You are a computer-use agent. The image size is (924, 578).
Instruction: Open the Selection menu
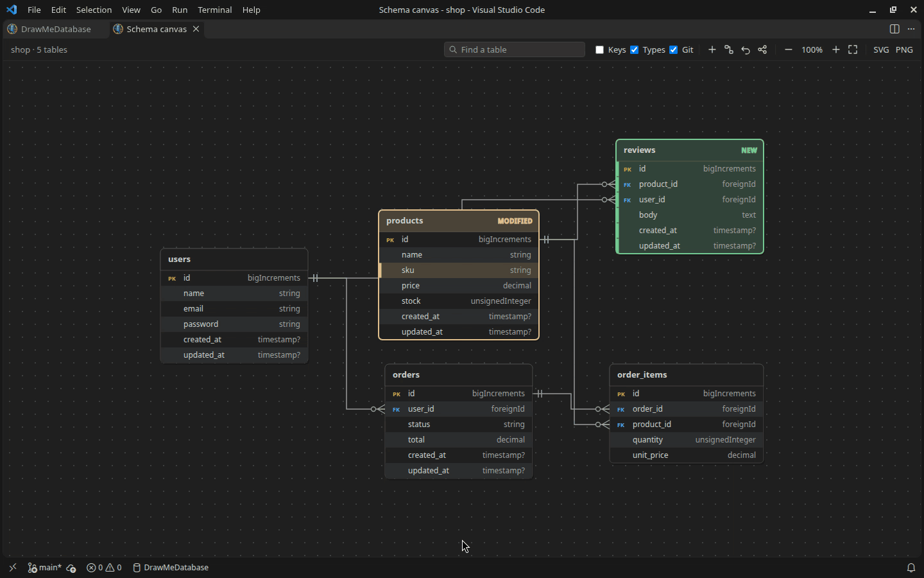click(94, 10)
